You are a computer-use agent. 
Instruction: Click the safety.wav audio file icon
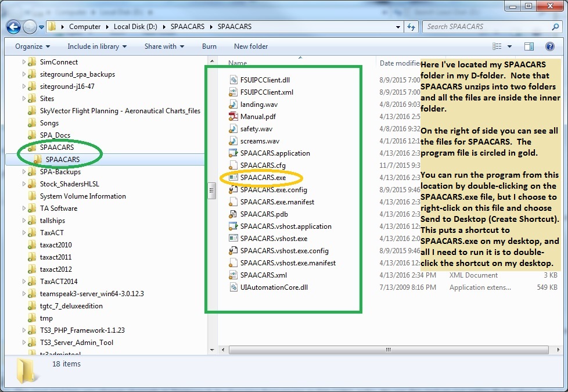(x=233, y=128)
